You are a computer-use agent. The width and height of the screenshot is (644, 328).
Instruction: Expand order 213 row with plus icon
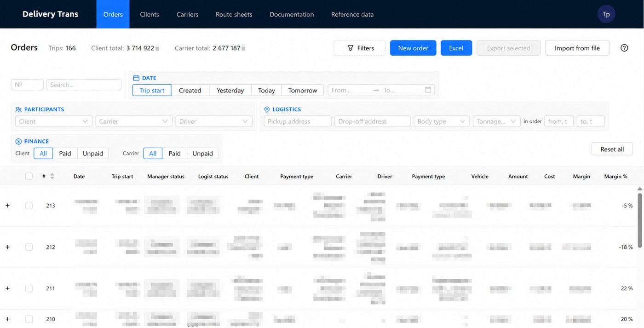pyautogui.click(x=7, y=206)
